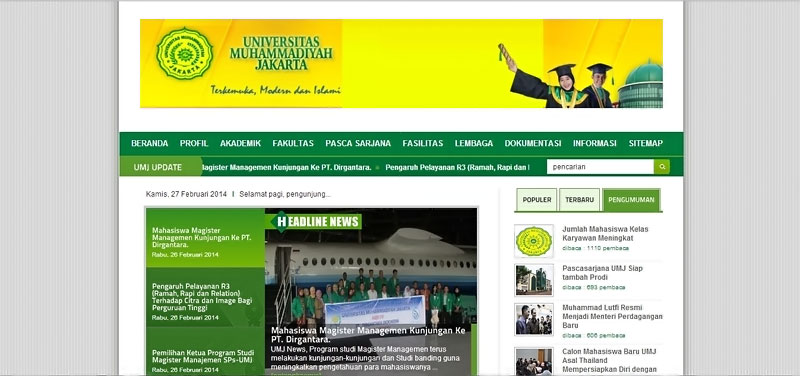Select the PENGUMUMAN tab
This screenshot has width=800, height=376.
pyautogui.click(x=631, y=200)
